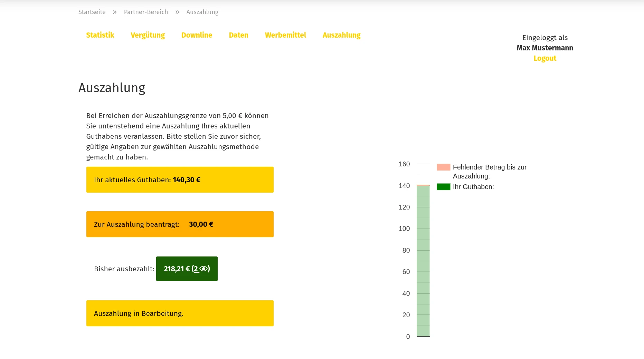Click the salmon Fehlender Betrag legend swatch
The height and width of the screenshot is (359, 644).
click(x=443, y=167)
